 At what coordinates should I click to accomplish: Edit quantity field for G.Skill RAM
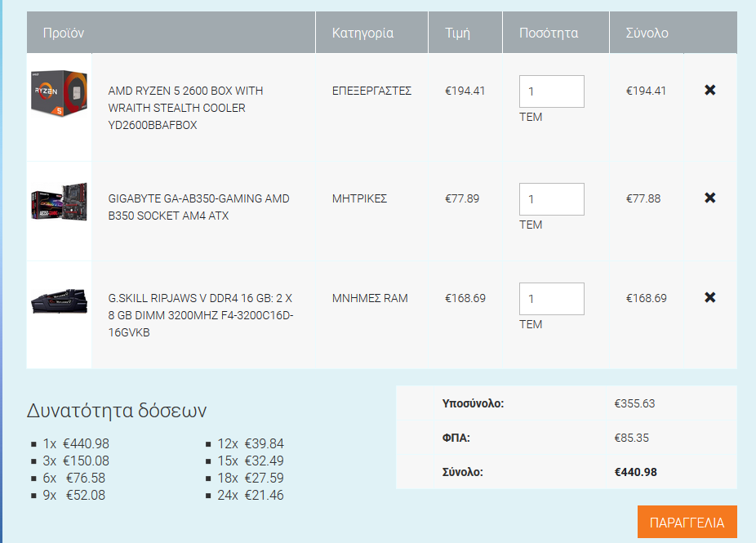[x=552, y=299]
